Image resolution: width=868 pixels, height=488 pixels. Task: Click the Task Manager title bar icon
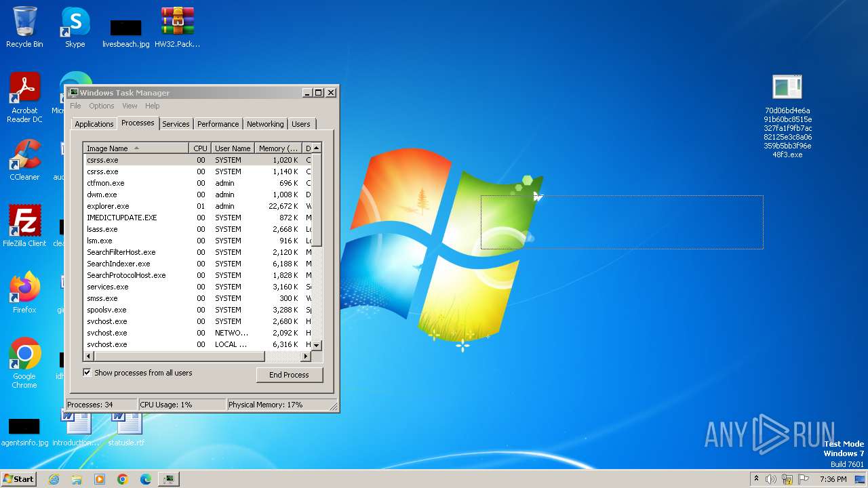tap(73, 93)
